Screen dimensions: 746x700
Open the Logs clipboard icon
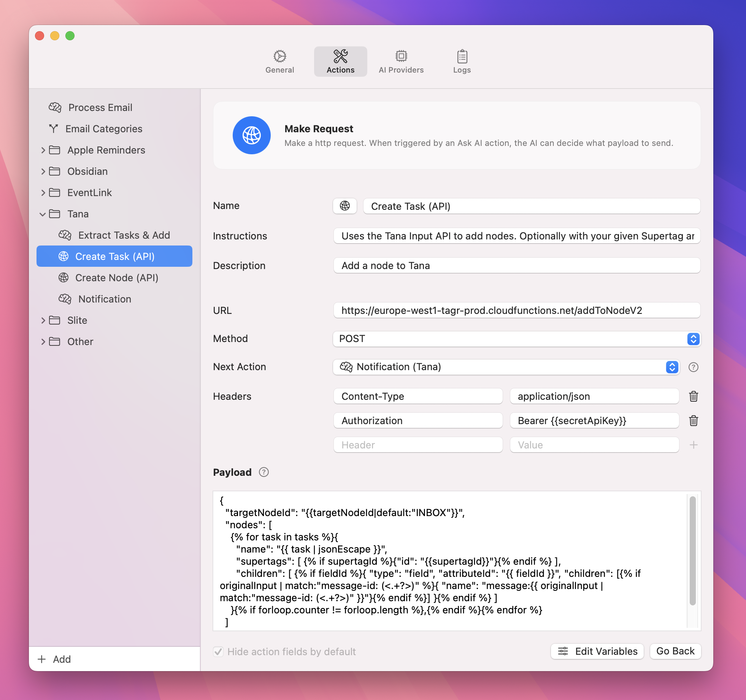coord(462,62)
